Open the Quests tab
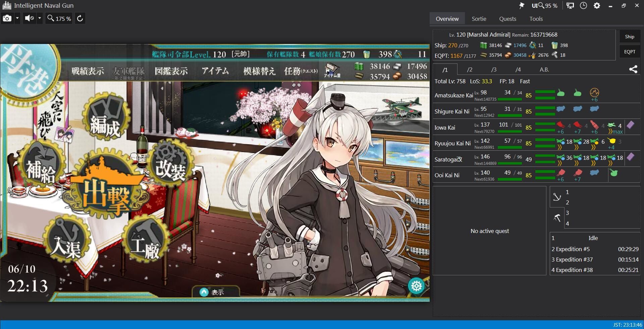 507,19
